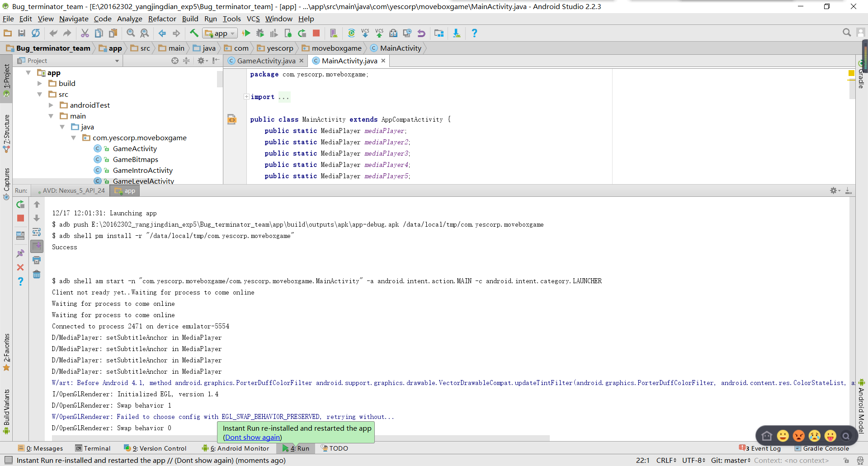Open the AVD Manager icon

click(x=334, y=33)
